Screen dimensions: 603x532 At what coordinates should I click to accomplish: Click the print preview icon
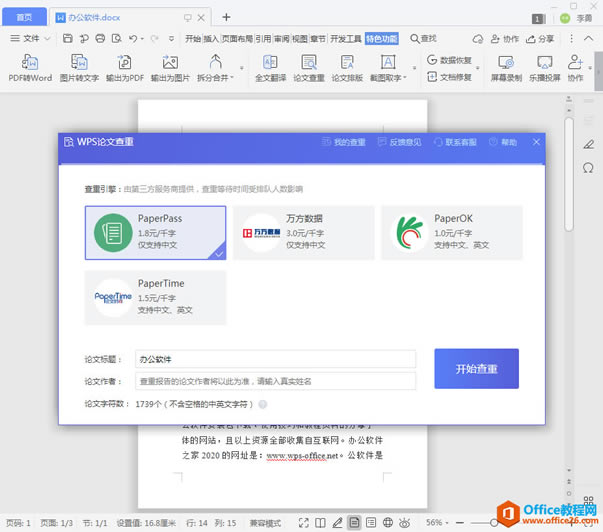116,38
